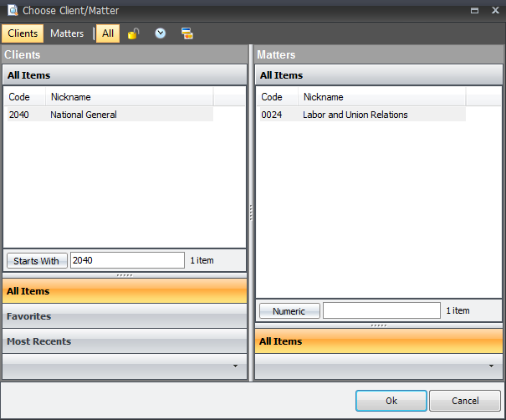Click the stacked windows toolbar icon

click(187, 33)
